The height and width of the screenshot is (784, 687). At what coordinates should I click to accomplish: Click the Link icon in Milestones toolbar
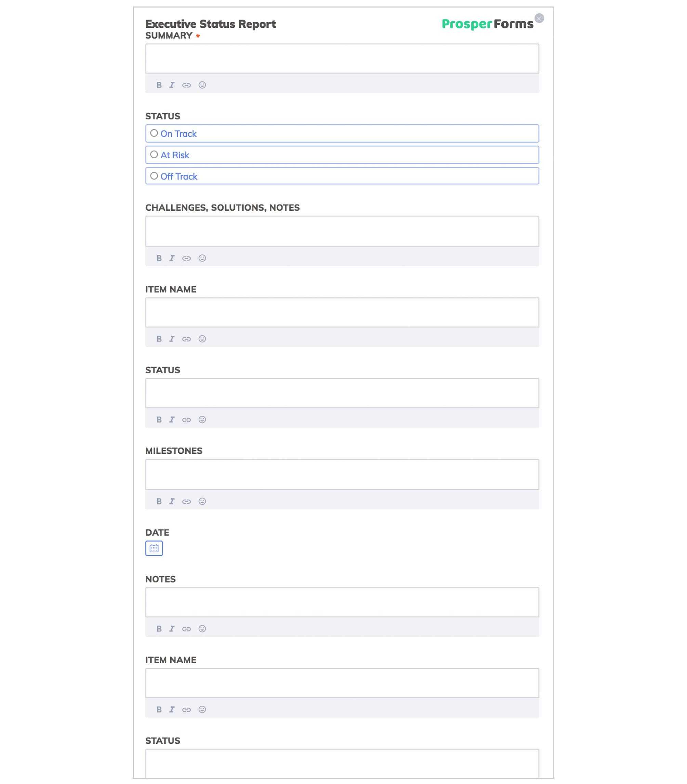click(187, 501)
